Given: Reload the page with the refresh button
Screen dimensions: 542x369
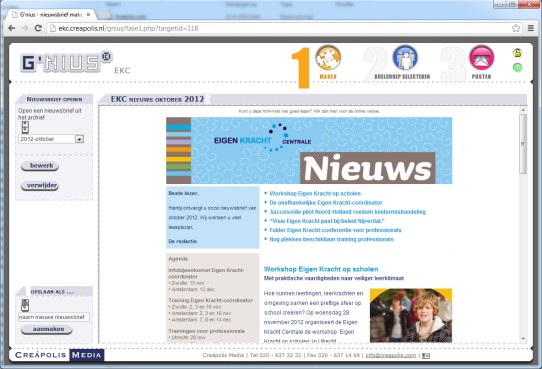Looking at the screenshot, I should pos(38,28).
